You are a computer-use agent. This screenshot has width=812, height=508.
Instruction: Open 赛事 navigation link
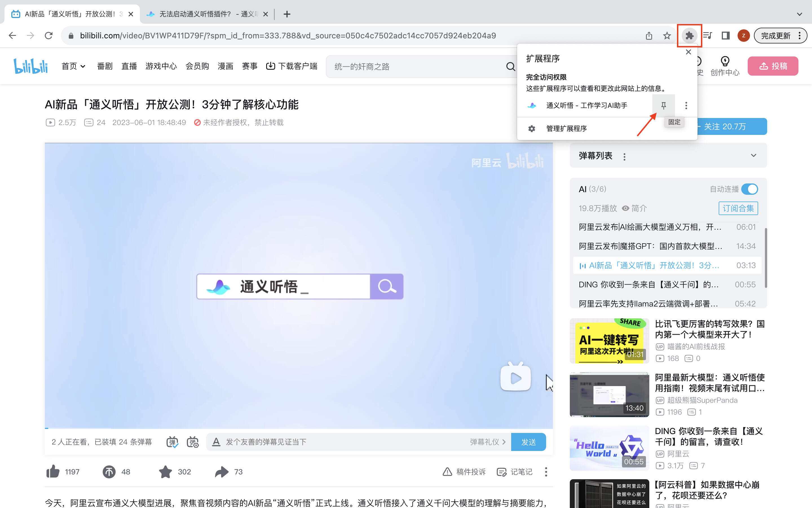tap(250, 66)
